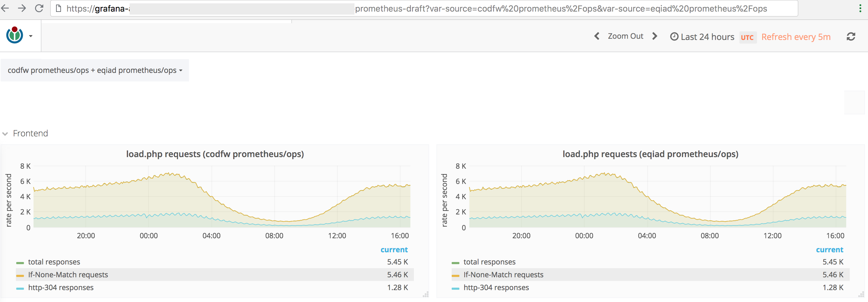
Task: Click the browser forward arrow
Action: (x=23, y=9)
